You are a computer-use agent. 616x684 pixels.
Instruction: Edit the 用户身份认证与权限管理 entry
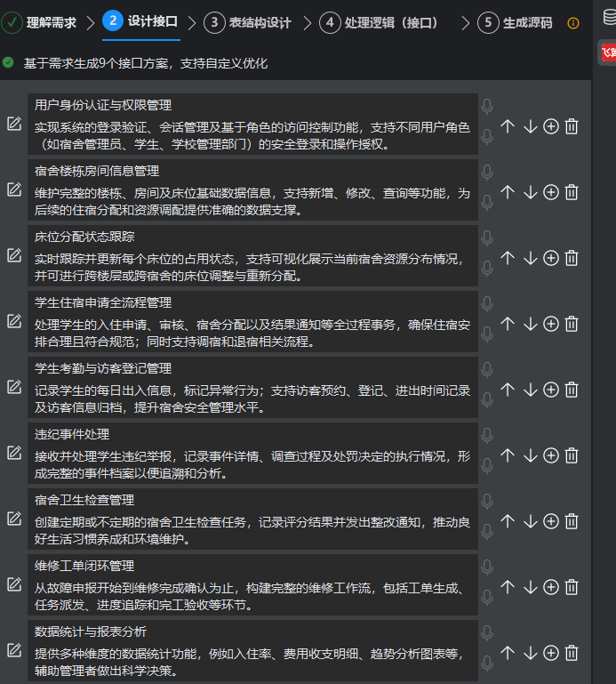coord(14,124)
